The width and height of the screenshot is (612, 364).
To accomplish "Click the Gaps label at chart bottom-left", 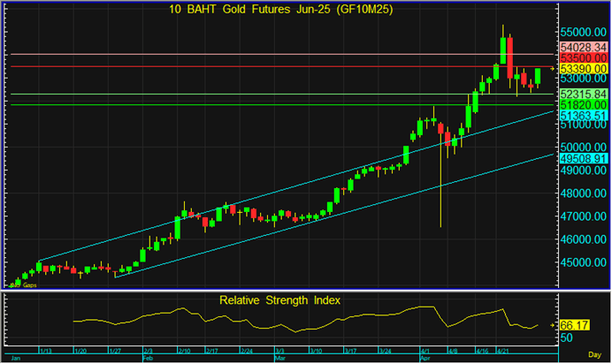I will pyautogui.click(x=28, y=285).
